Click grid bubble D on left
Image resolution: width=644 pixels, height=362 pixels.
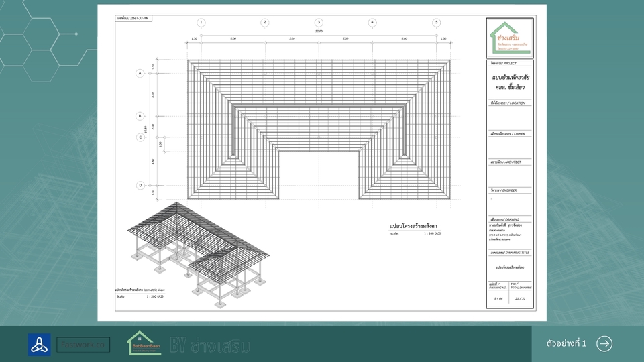point(140,185)
